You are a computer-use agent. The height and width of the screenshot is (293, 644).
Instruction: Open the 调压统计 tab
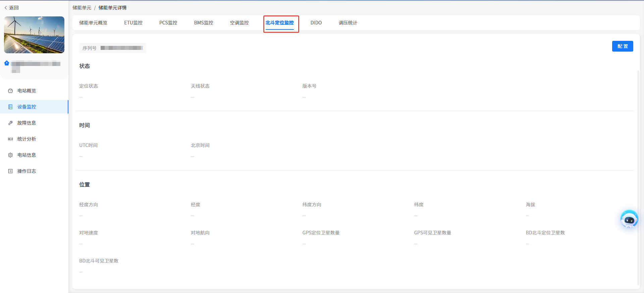pyautogui.click(x=348, y=23)
